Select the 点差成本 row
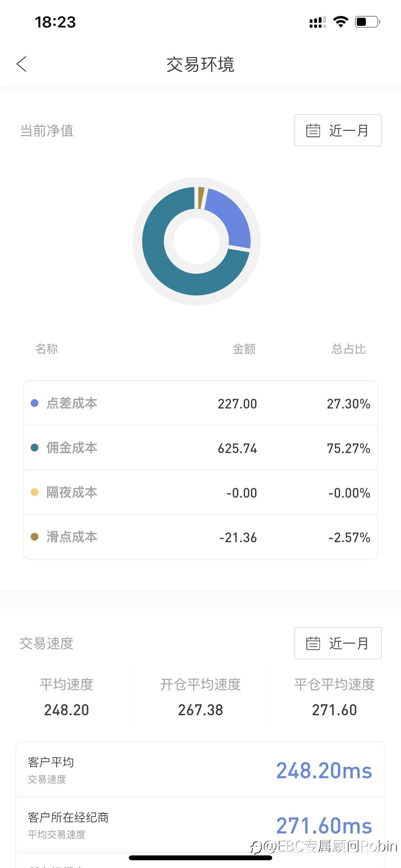 [200, 403]
